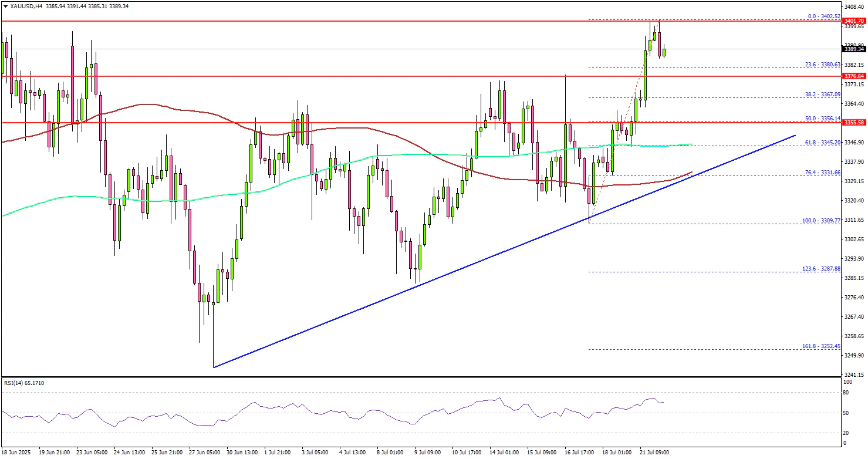Select the 23.6 Fibonacci level label

[x=822, y=65]
